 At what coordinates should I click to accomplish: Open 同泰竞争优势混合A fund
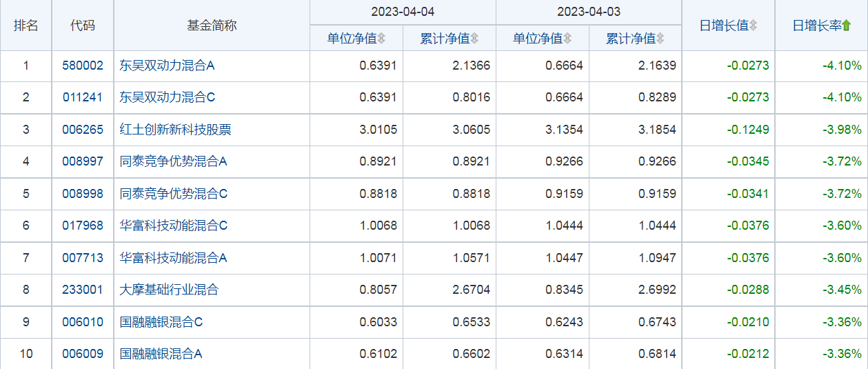[174, 161]
